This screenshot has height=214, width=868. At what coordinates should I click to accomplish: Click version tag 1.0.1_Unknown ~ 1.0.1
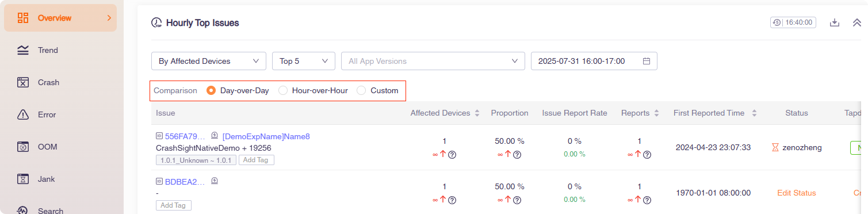(196, 160)
